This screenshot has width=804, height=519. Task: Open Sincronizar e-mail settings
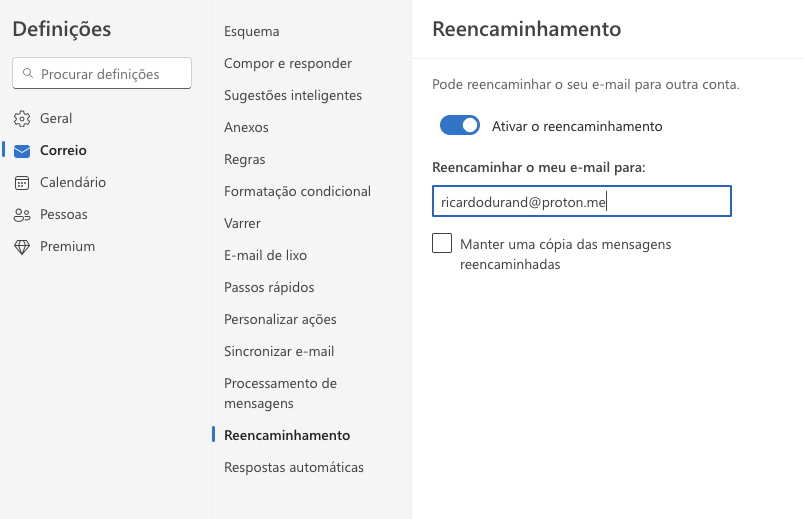(279, 351)
